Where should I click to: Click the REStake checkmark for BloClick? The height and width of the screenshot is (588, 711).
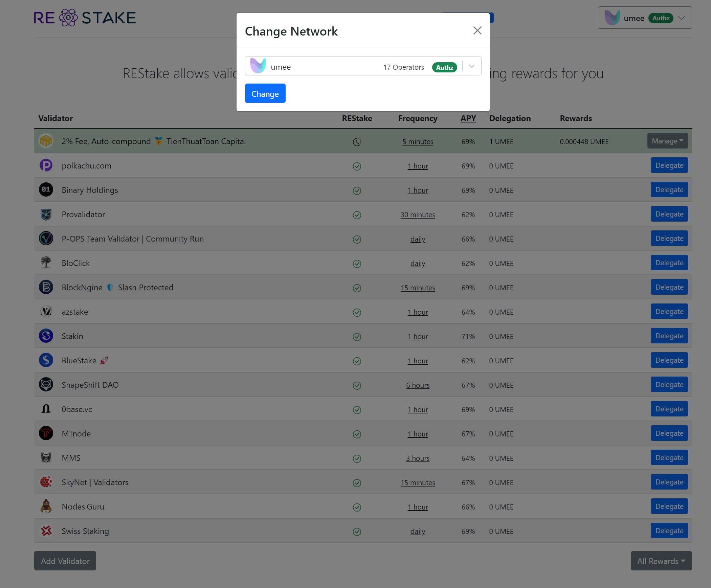(x=357, y=264)
